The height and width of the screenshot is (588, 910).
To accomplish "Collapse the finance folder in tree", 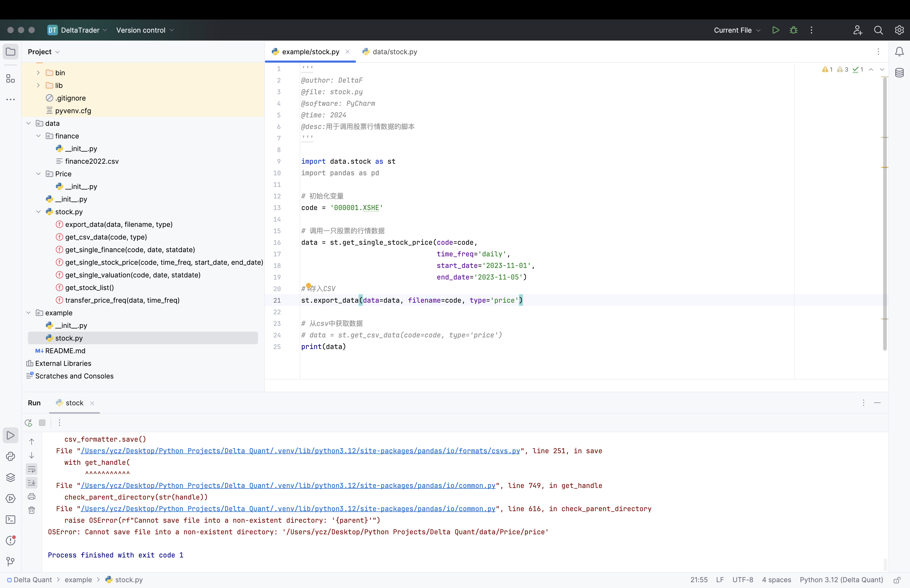I will click(x=38, y=136).
